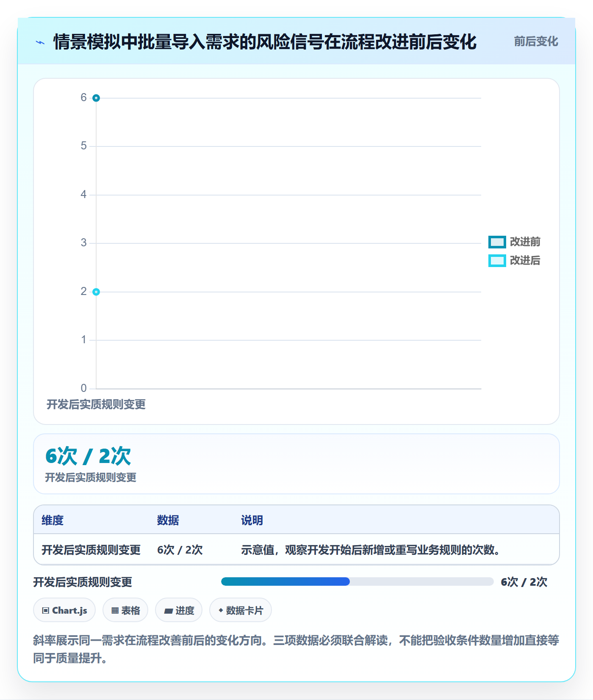The height and width of the screenshot is (700, 593).
Task: Click the blue progress bar
Action: [x=285, y=581]
